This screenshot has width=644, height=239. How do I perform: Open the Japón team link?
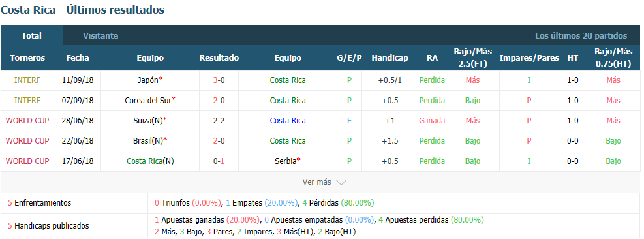point(148,80)
